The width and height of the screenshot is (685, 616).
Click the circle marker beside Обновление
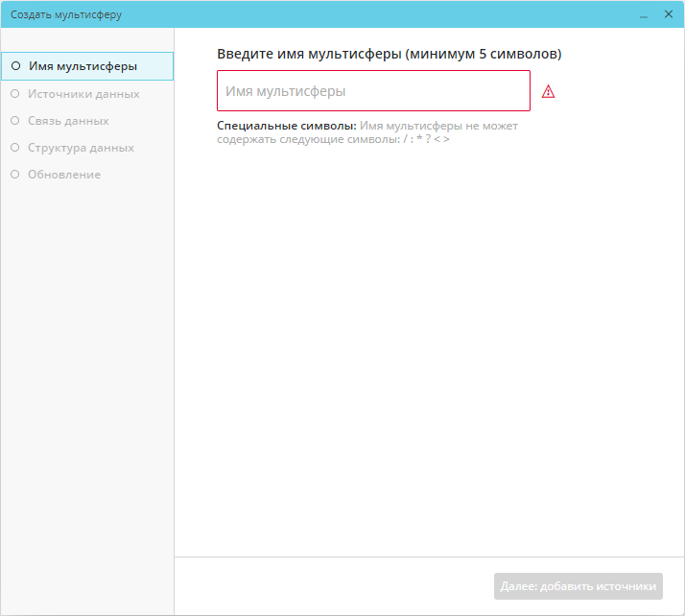coord(15,175)
